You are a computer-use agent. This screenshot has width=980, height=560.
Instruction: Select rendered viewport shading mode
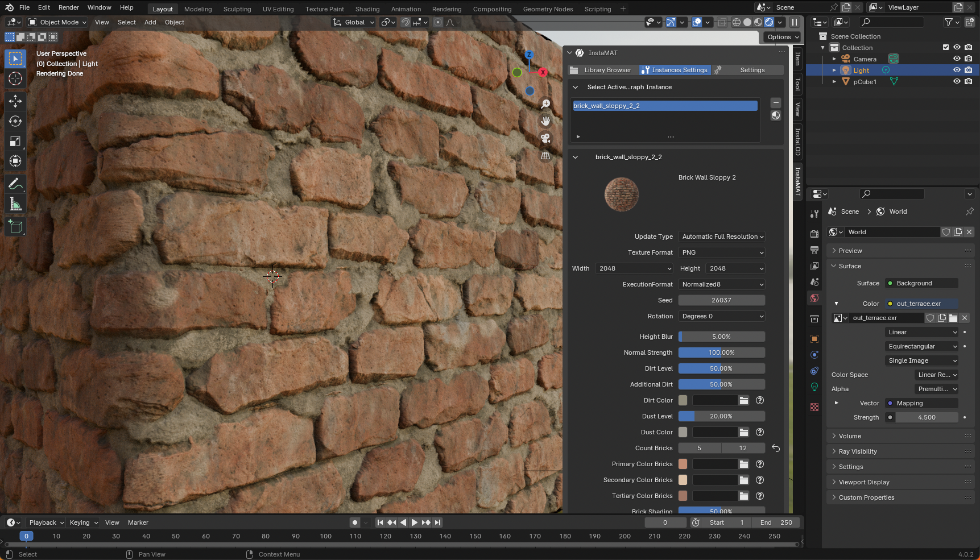[x=769, y=22]
